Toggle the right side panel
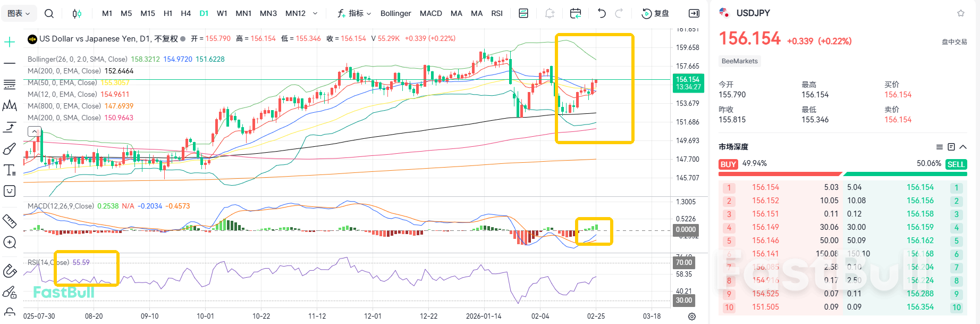 [x=694, y=13]
